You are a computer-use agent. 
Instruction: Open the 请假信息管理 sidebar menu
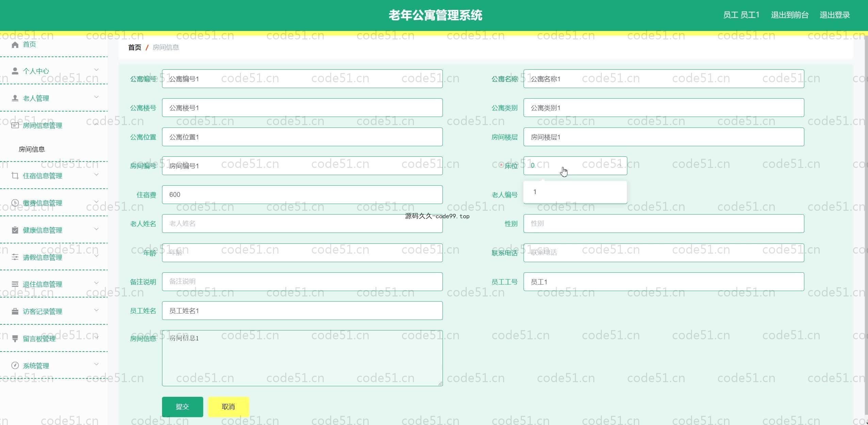(x=54, y=257)
